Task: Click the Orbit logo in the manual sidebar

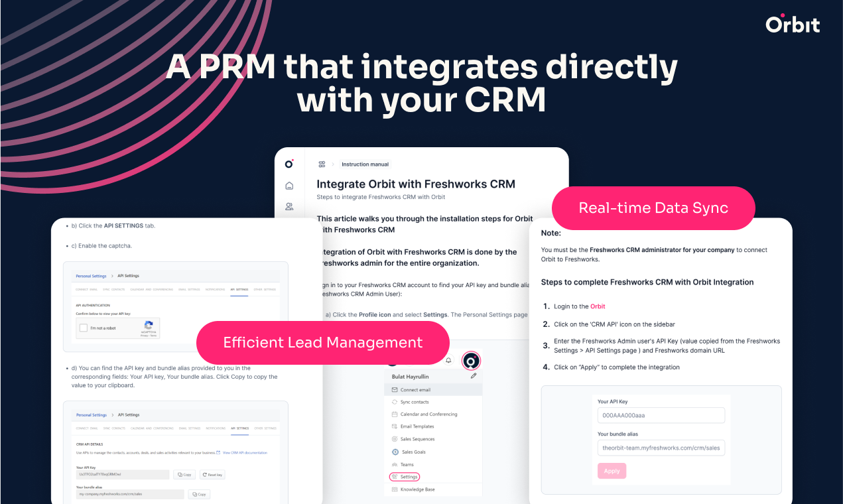Action: point(289,164)
